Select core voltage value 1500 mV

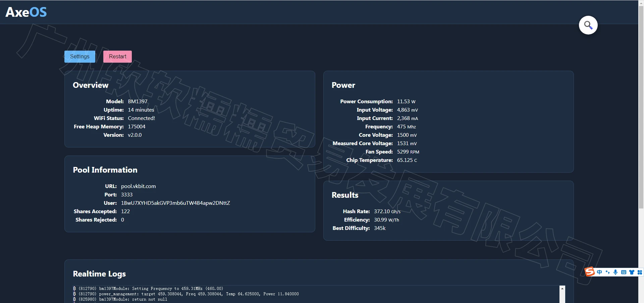pos(407,135)
